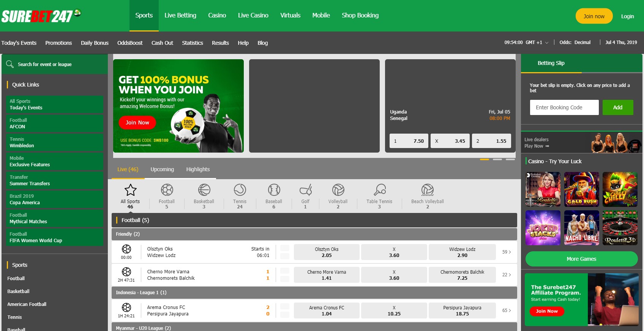Open Roulette 3D casino game
The image size is (644, 331).
(x=620, y=228)
